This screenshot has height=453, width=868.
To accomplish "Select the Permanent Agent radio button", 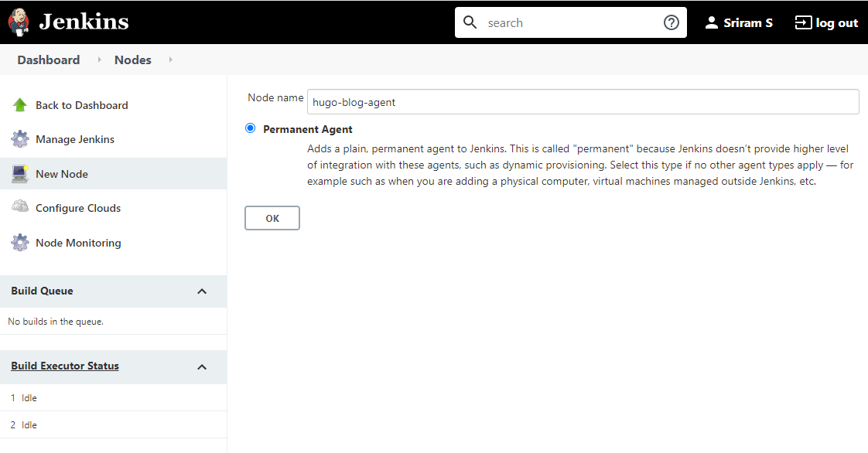I will pos(250,128).
